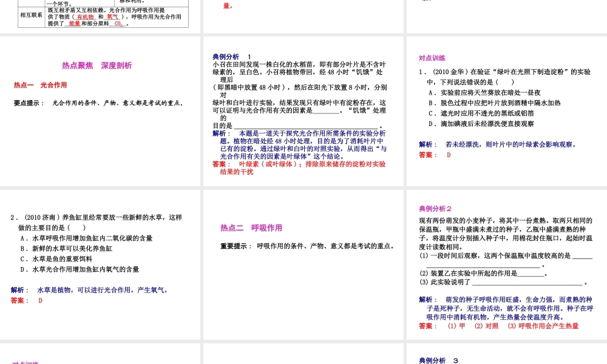This screenshot has width=607, height=364.
Task: Select the slide with the 2010 金华 question
Action: coord(507,112)
